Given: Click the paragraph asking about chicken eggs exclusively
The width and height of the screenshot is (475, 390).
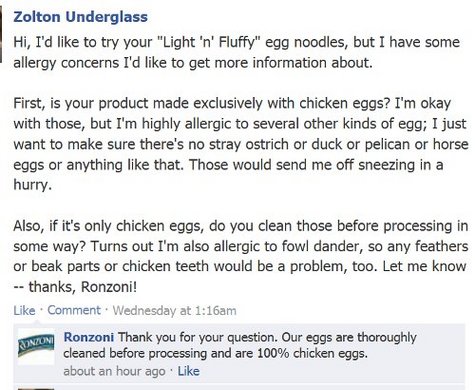Looking at the screenshot, I should coord(241,144).
